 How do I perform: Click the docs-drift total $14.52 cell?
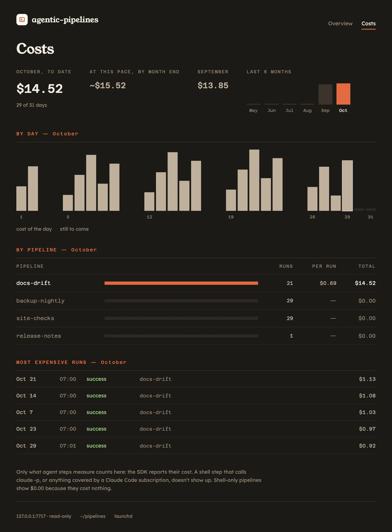365,283
